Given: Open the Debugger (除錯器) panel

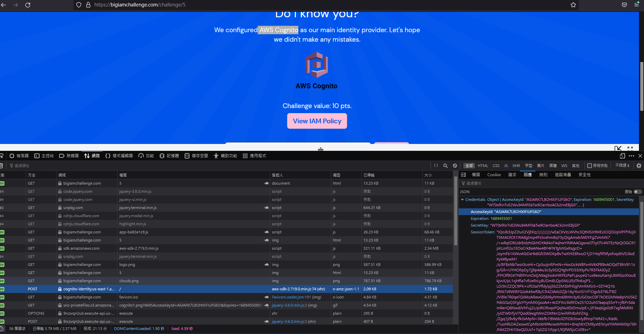Looking at the screenshot, I should pyautogui.click(x=69, y=156).
